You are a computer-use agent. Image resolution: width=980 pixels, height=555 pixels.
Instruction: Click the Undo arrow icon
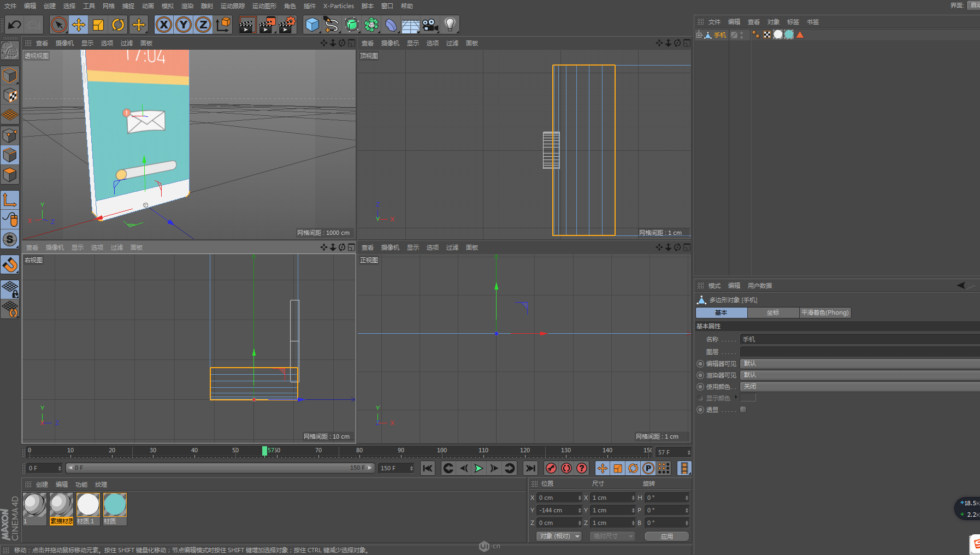click(15, 25)
